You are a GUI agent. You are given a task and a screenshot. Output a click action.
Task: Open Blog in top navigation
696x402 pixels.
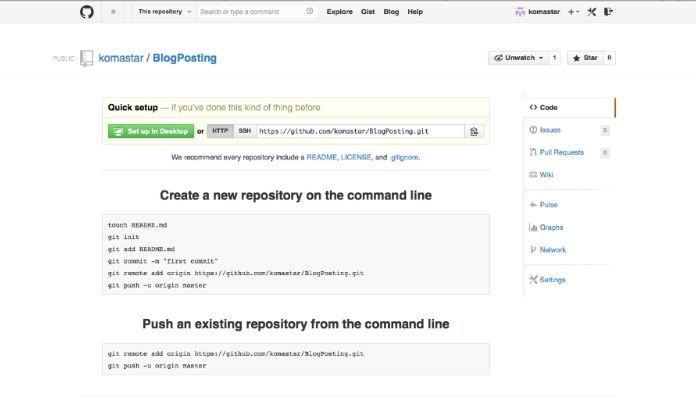(x=391, y=12)
